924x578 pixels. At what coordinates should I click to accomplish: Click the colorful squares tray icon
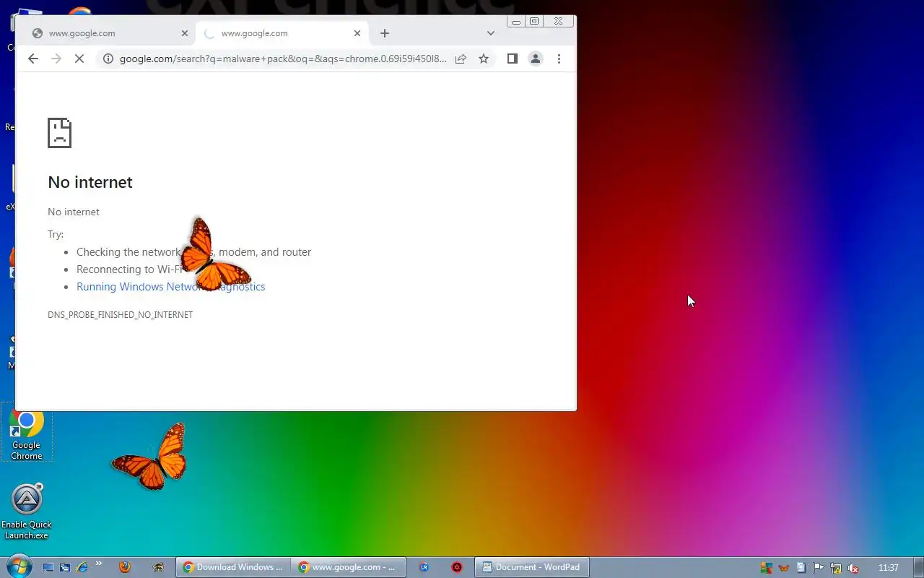tap(767, 568)
